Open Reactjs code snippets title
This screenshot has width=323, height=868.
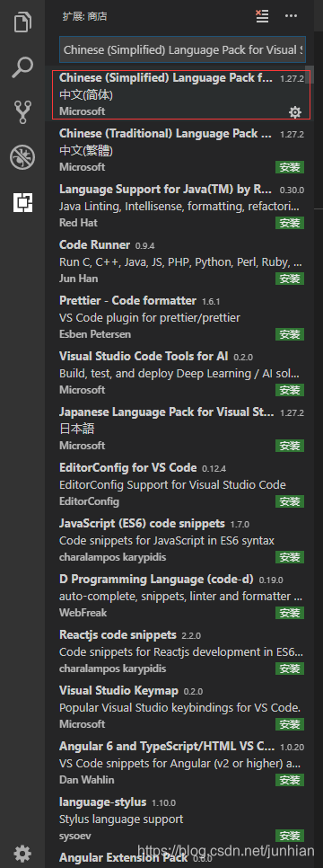tap(118, 634)
